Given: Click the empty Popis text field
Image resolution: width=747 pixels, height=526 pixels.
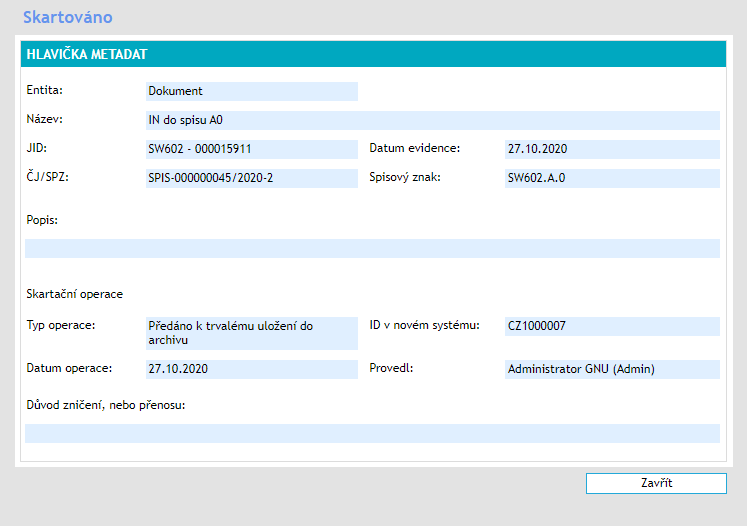Looking at the screenshot, I should click(372, 248).
